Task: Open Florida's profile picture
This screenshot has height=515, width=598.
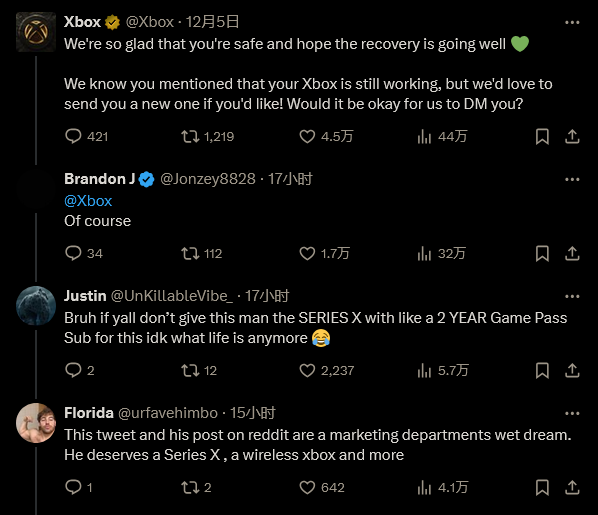Action: point(36,423)
